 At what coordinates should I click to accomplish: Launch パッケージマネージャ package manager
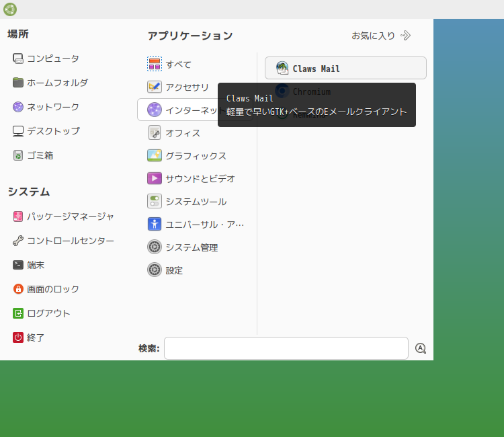[x=63, y=216]
